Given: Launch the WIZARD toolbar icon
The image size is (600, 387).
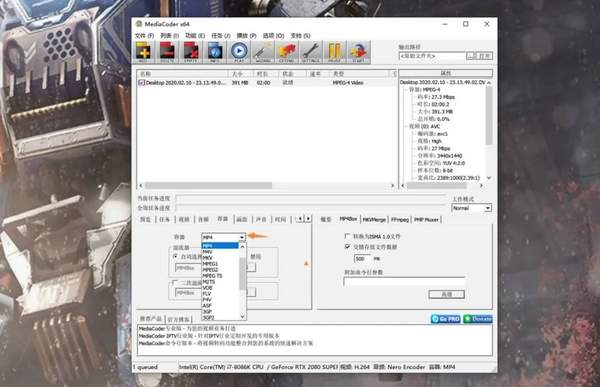Looking at the screenshot, I should (x=263, y=52).
